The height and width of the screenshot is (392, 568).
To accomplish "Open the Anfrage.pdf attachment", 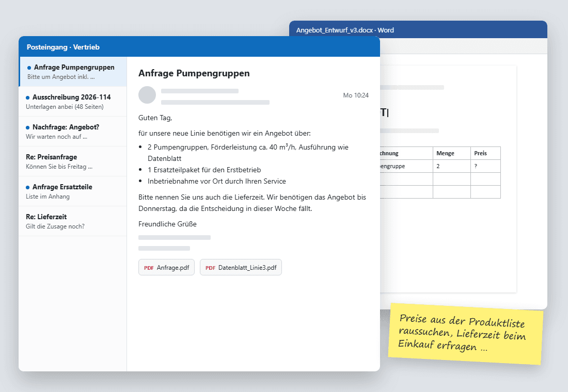I will (166, 268).
